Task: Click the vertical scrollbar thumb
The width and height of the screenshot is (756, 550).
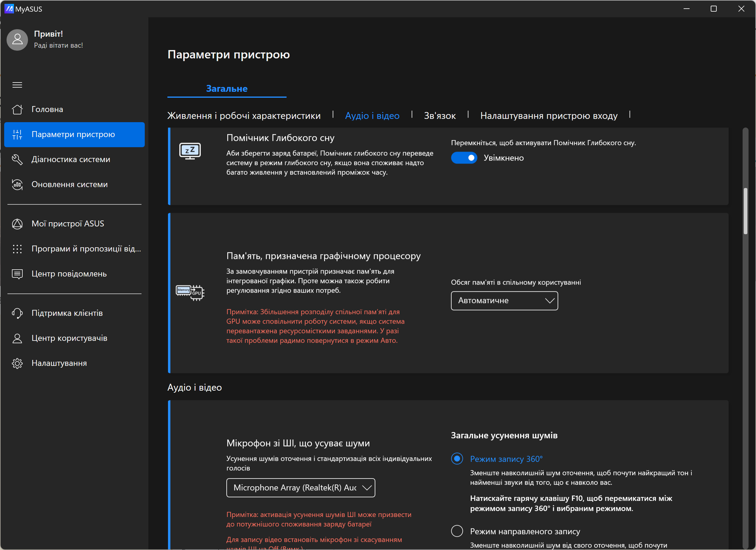Action: pos(746,211)
